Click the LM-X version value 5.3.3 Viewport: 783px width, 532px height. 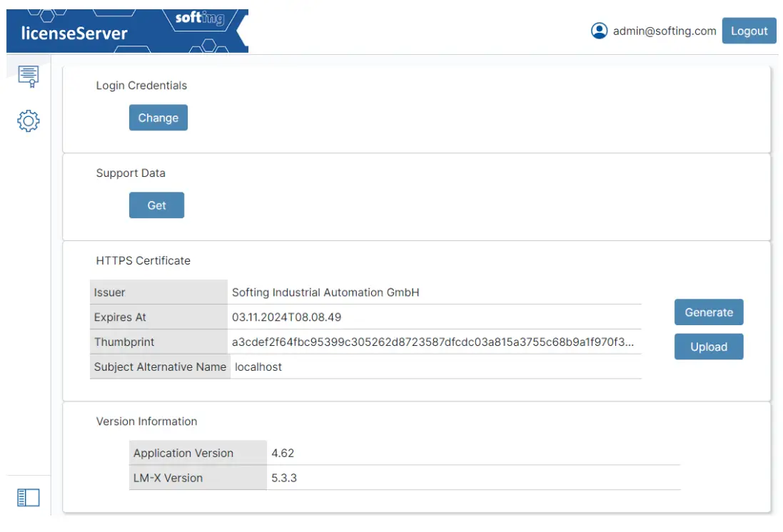(x=284, y=478)
